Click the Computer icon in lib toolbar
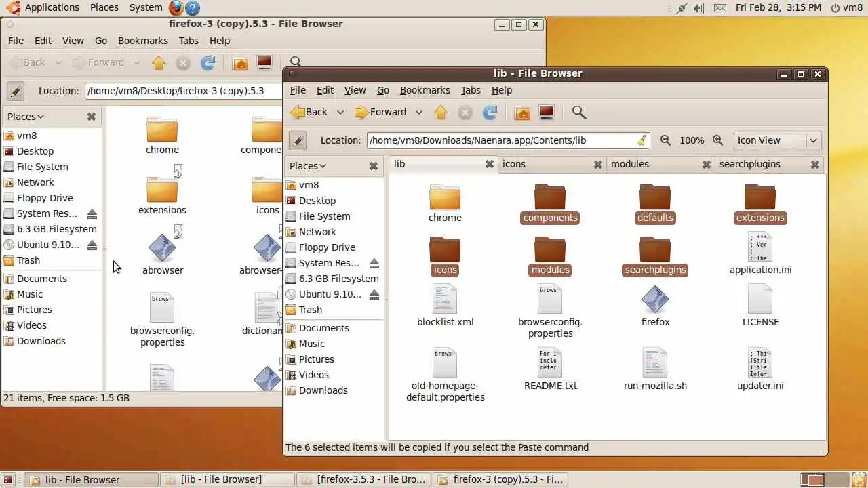This screenshot has height=488, width=868. coord(547,113)
